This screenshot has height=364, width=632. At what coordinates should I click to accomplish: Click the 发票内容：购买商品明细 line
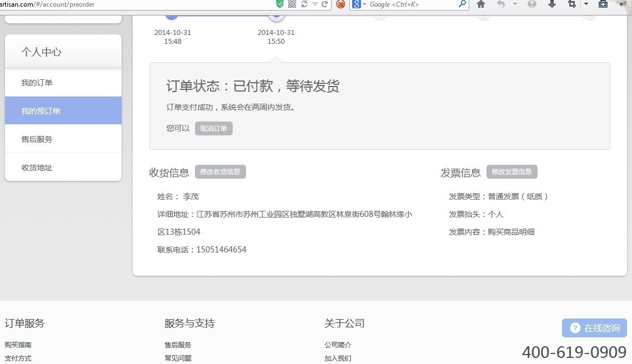(x=491, y=232)
